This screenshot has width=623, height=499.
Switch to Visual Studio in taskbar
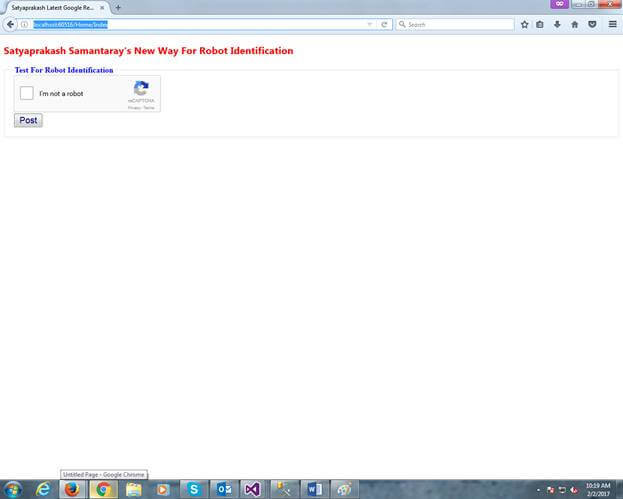point(253,489)
